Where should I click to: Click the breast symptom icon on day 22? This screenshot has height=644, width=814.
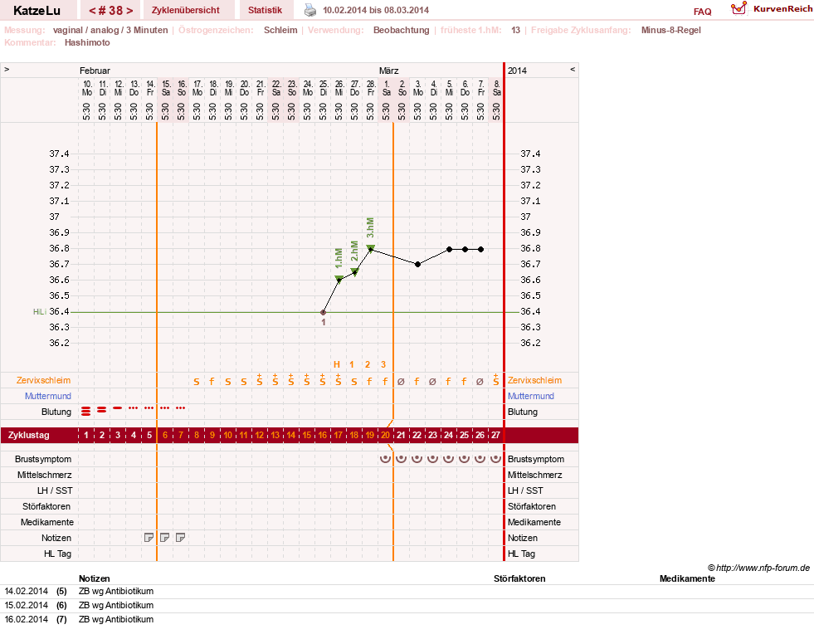point(417,459)
